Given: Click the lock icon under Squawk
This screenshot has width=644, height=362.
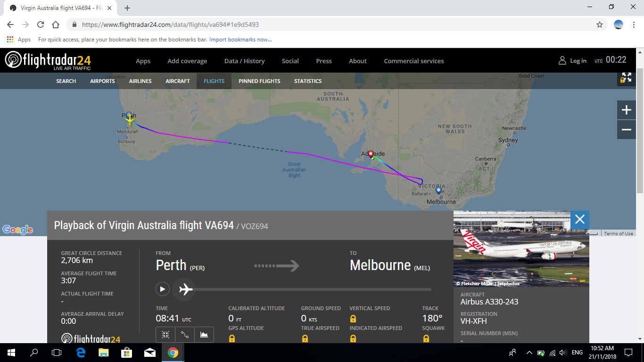Looking at the screenshot, I should (x=426, y=338).
